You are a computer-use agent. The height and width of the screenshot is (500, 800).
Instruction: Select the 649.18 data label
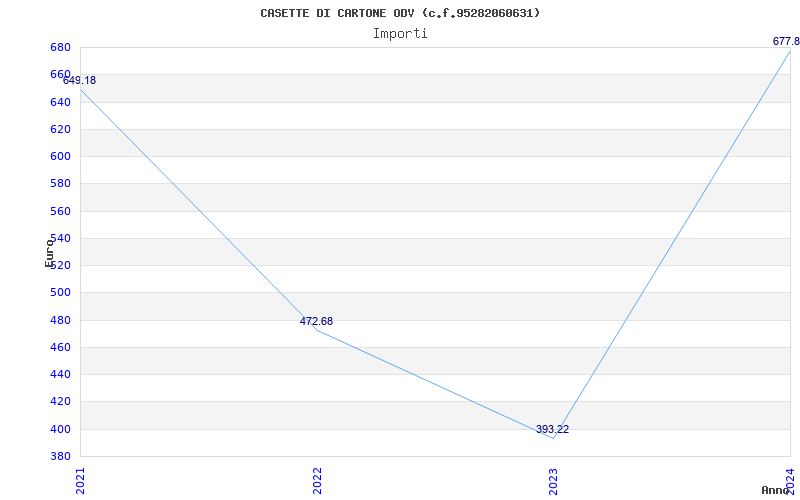click(x=79, y=81)
